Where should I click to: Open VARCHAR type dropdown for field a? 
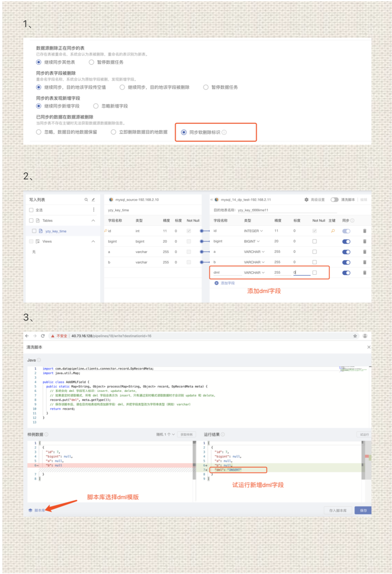tap(254, 252)
